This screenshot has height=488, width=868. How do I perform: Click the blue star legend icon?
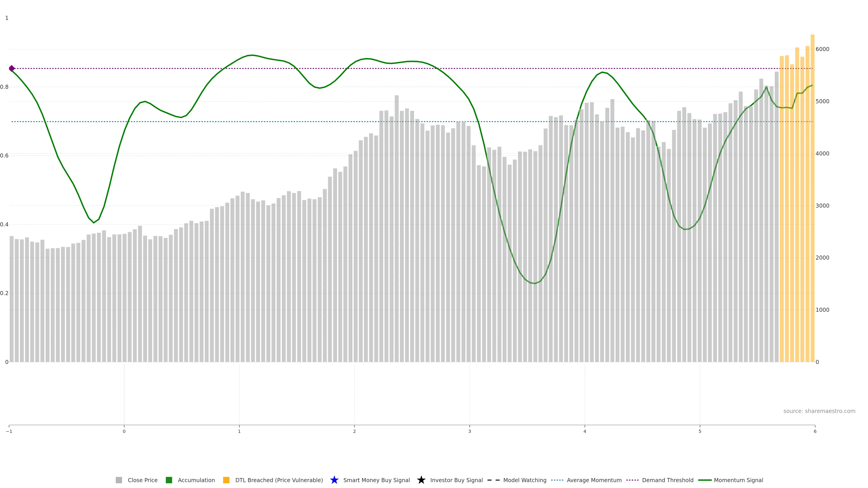pyautogui.click(x=334, y=480)
